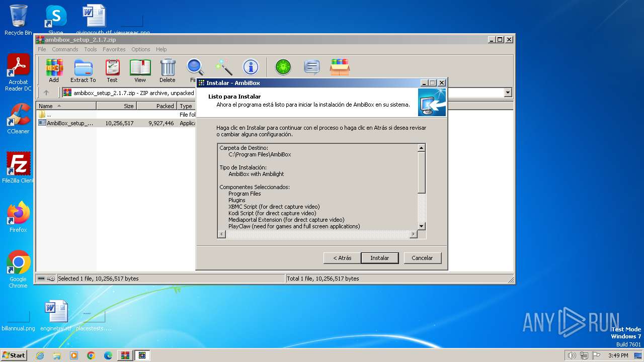The image size is (644, 362).
Task: Click the Chrome icon in the taskbar
Action: pos(91,355)
